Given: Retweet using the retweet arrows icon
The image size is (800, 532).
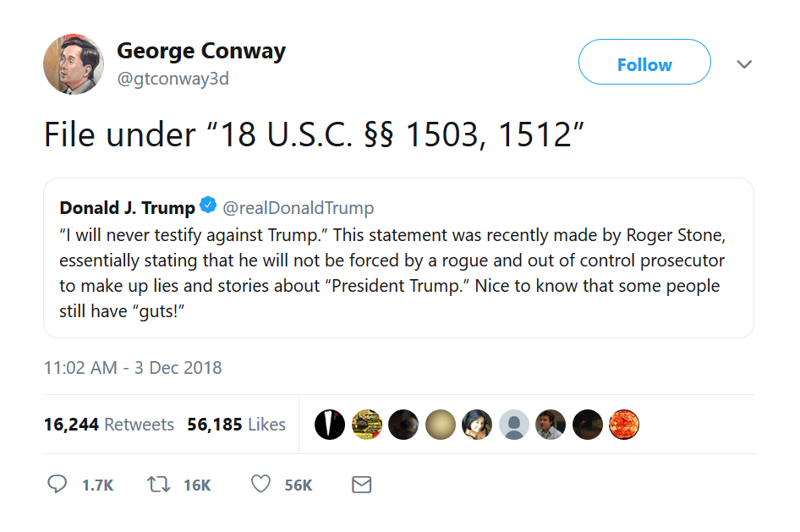Looking at the screenshot, I should (x=158, y=485).
